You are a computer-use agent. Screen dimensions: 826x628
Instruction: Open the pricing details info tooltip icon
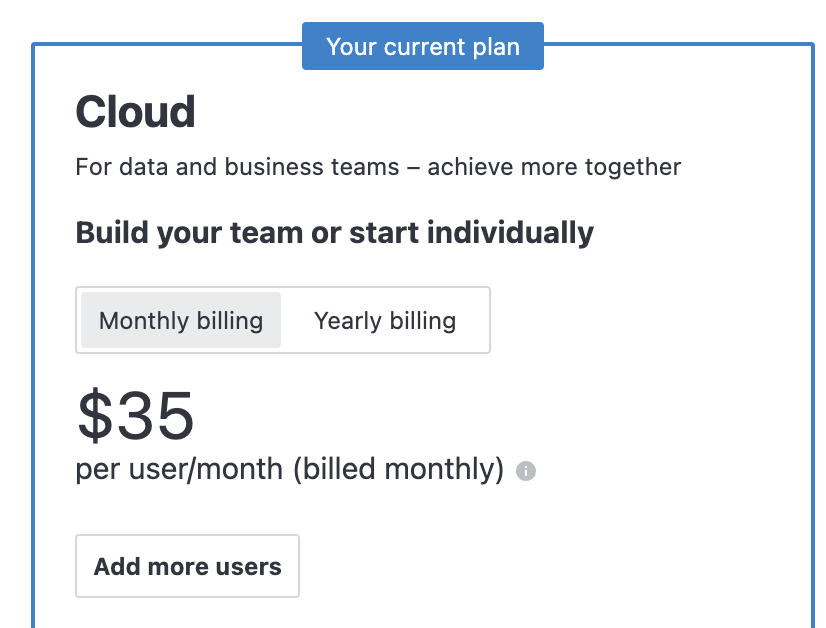(525, 470)
